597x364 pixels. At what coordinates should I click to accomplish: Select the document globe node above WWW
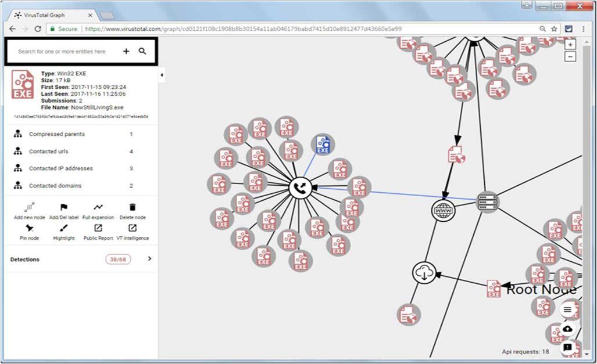pos(456,155)
